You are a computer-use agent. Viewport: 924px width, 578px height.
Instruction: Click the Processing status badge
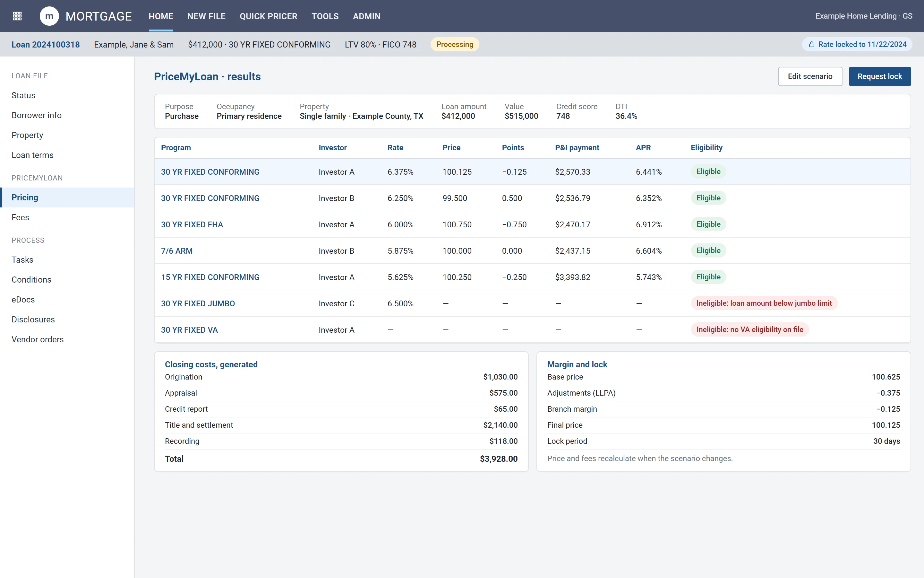tap(454, 44)
